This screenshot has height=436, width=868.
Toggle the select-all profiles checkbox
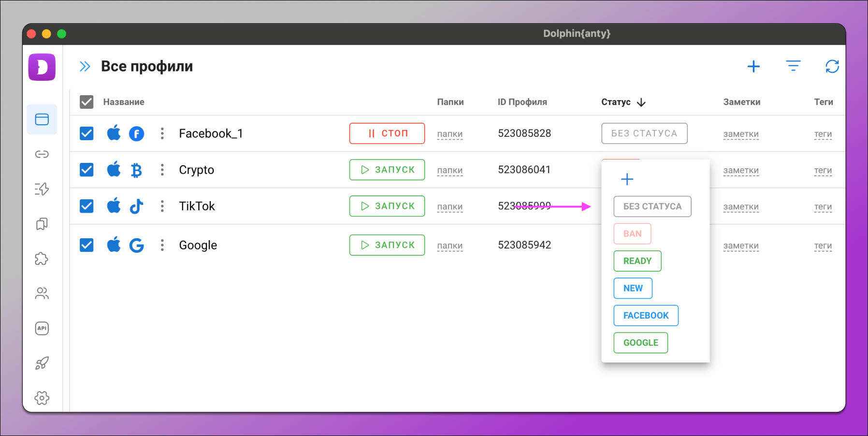[x=87, y=102]
